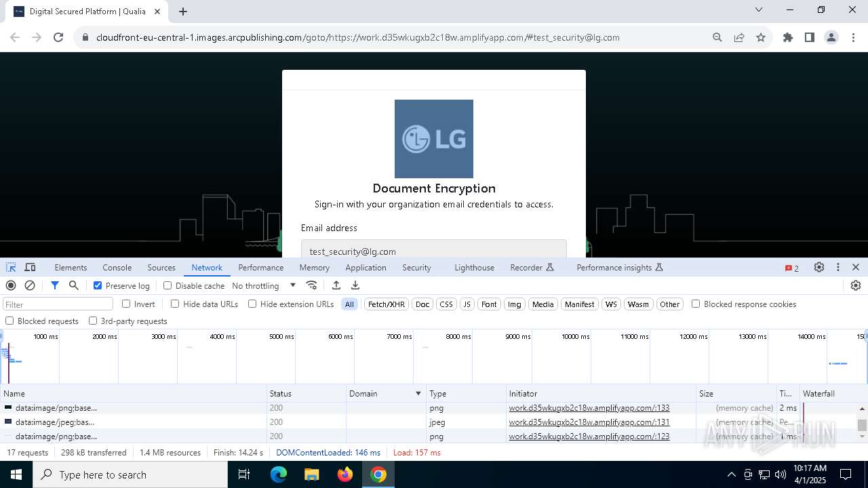Open the Sources tab
This screenshot has height=488, width=868.
(x=161, y=268)
